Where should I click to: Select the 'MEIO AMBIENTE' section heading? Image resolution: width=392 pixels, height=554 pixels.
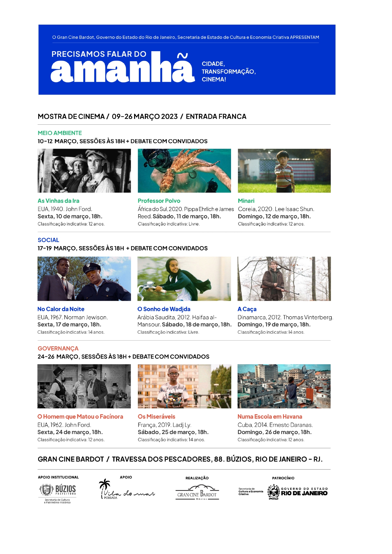click(x=60, y=133)
